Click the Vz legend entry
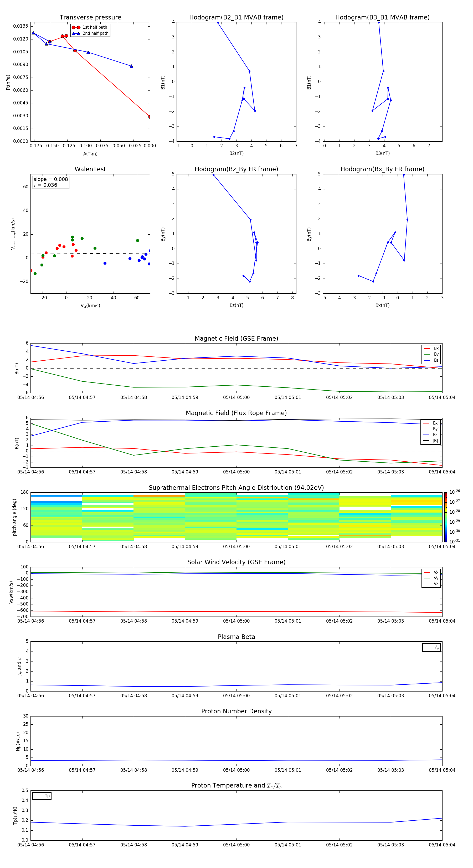Viewport: 473px width, 868px height. tap(431, 584)
